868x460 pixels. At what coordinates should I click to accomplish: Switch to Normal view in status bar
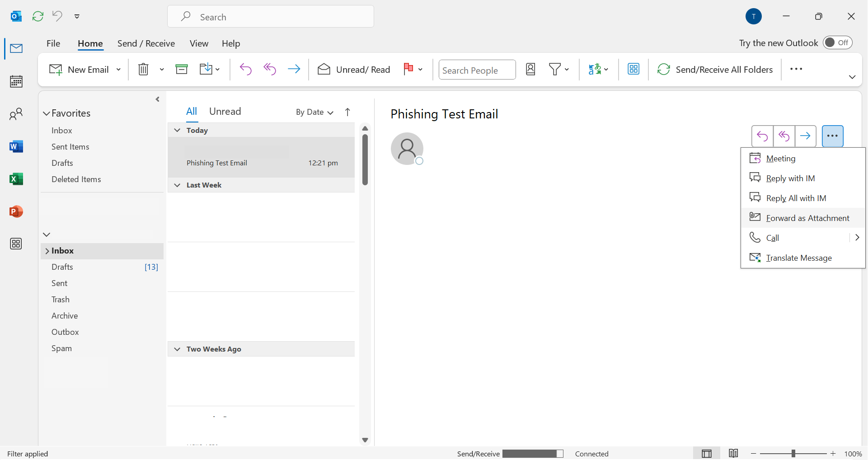click(707, 454)
